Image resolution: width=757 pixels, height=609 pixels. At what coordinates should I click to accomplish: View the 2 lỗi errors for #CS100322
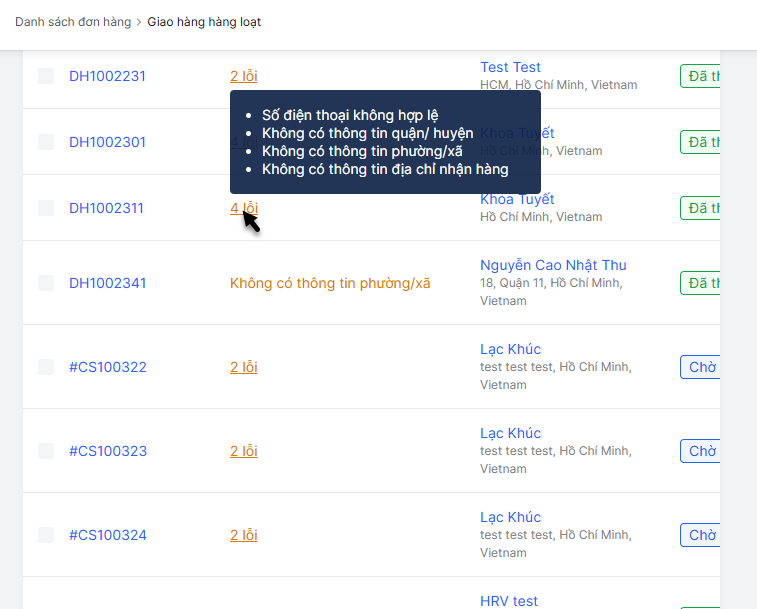(x=244, y=367)
